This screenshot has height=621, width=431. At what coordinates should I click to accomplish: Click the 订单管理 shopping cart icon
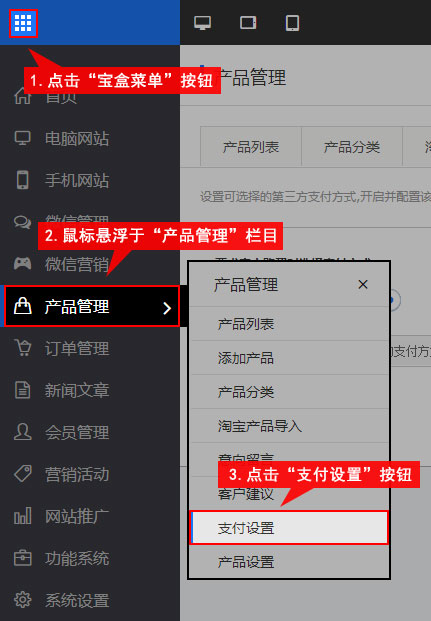23,348
